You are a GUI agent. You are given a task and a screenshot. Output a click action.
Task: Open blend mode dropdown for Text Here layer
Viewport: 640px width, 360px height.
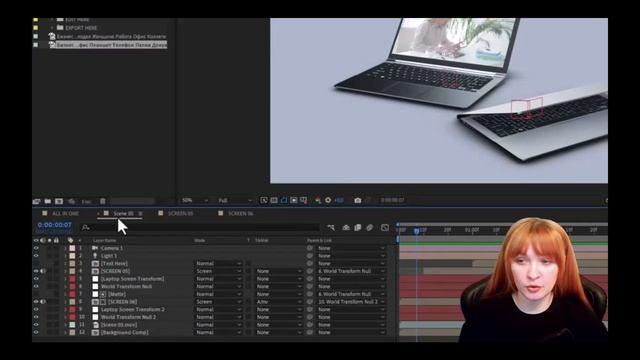[218, 264]
